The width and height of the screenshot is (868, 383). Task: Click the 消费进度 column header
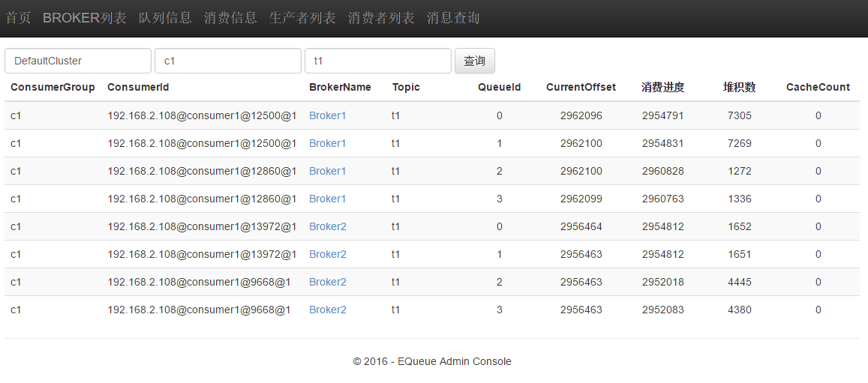[663, 88]
